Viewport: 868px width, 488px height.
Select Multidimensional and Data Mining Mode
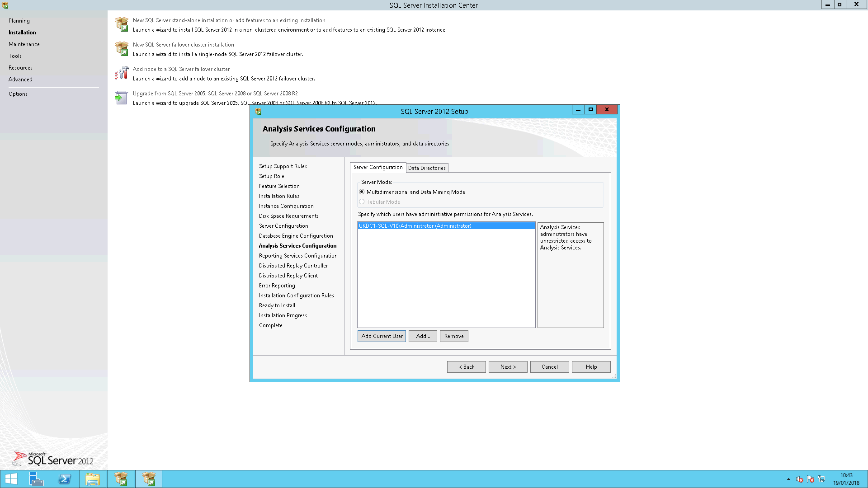coord(362,192)
